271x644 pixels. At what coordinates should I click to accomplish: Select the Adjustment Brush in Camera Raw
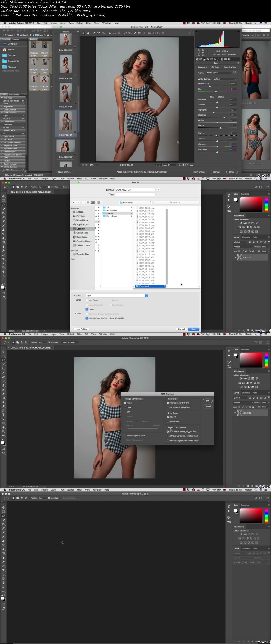[135, 33]
